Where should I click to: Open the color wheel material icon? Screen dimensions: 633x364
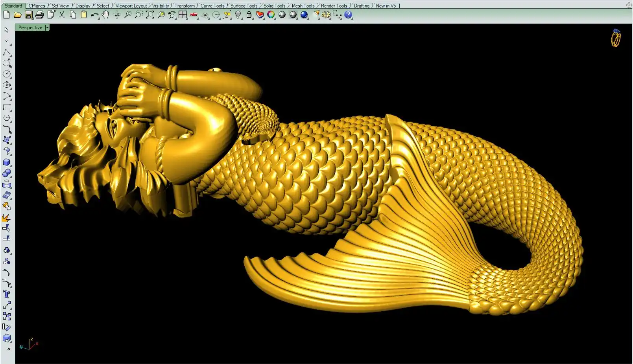coord(271,15)
